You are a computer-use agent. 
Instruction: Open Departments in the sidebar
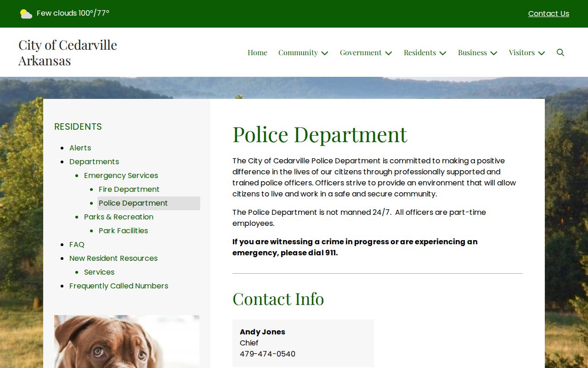[x=94, y=161]
